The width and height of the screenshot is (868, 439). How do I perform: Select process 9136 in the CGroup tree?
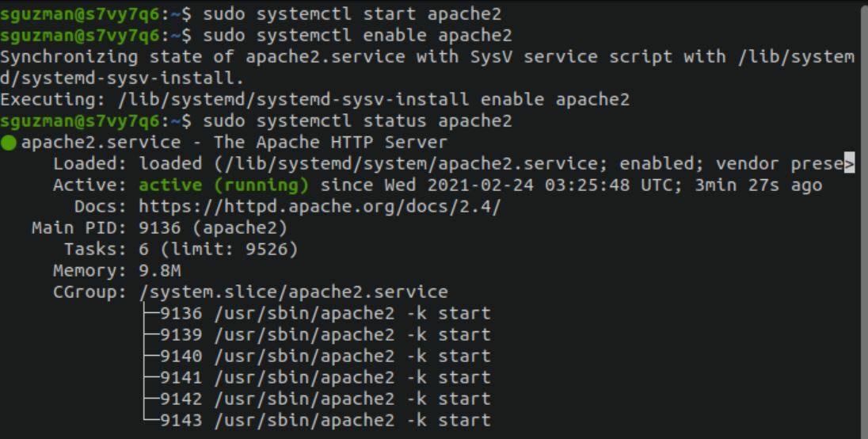pos(181,314)
